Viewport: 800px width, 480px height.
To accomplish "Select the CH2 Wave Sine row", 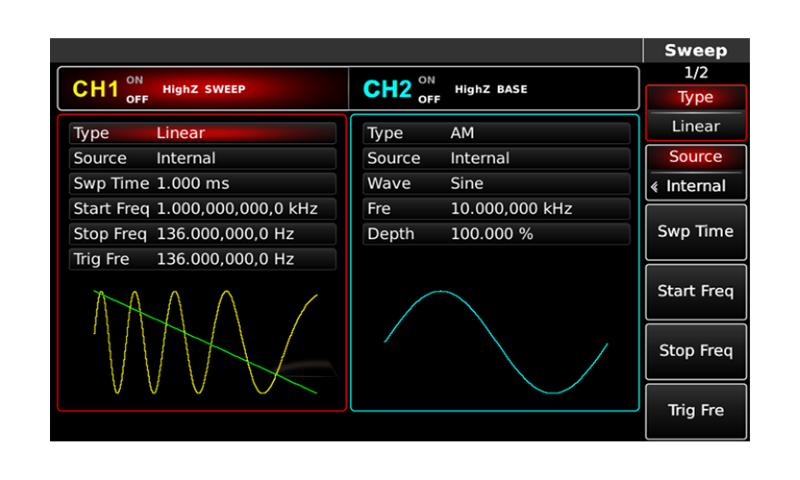I will coord(496,183).
